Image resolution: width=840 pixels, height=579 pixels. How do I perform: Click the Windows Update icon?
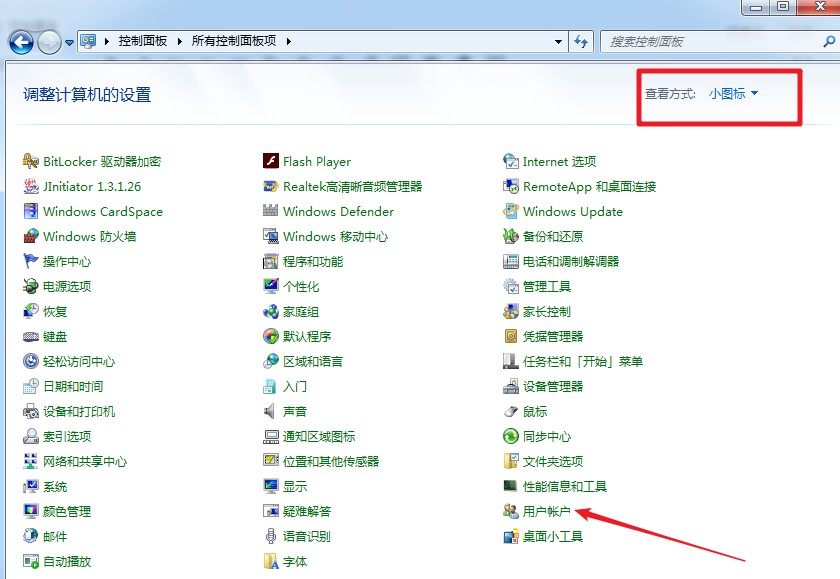point(511,211)
